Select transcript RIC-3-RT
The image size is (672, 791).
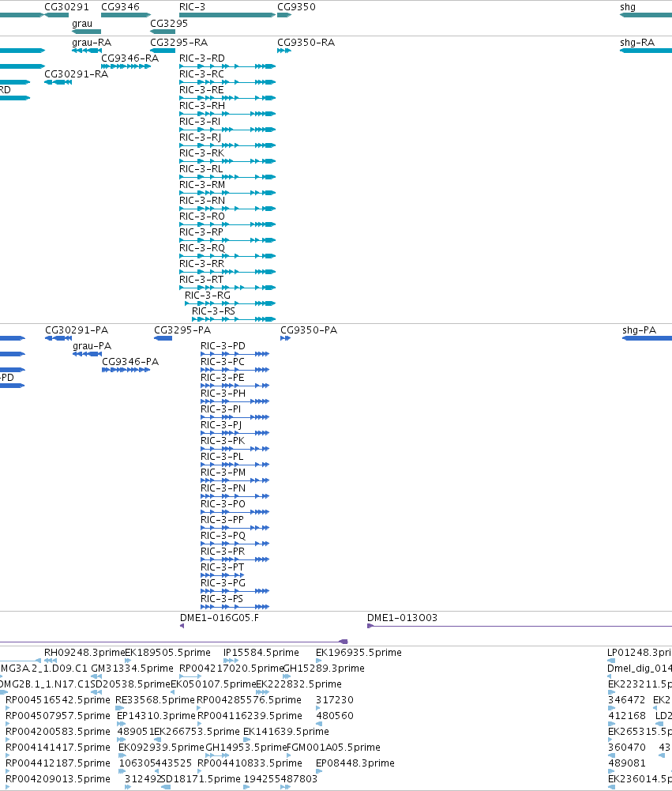(x=227, y=288)
